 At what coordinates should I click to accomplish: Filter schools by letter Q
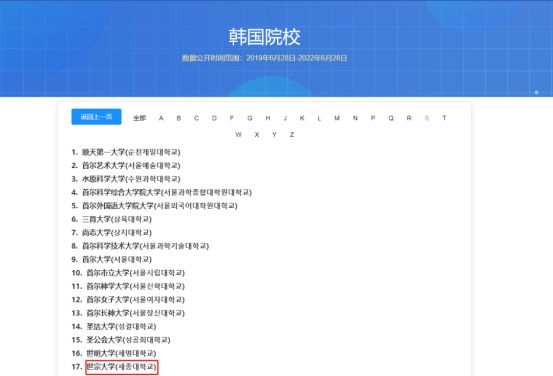pos(391,118)
